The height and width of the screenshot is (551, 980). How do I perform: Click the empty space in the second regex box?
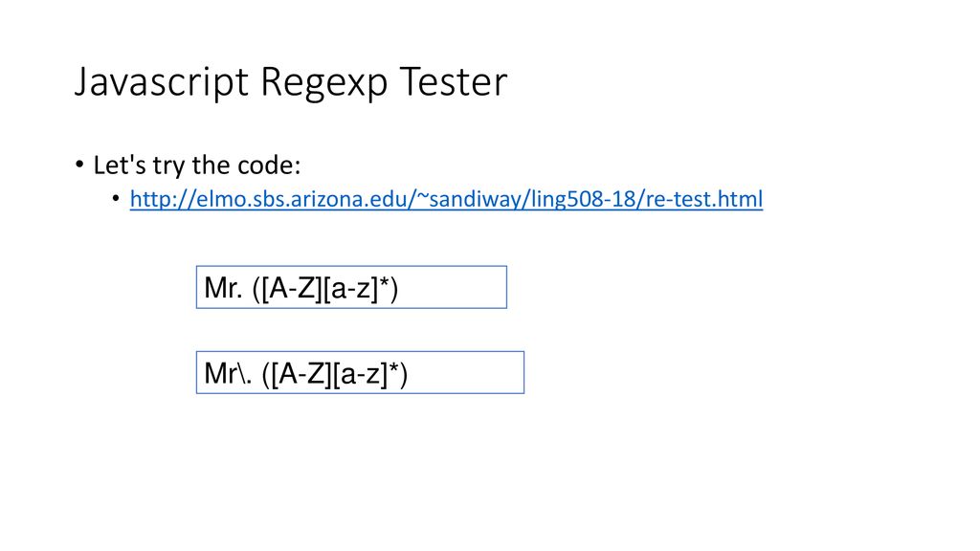point(466,373)
